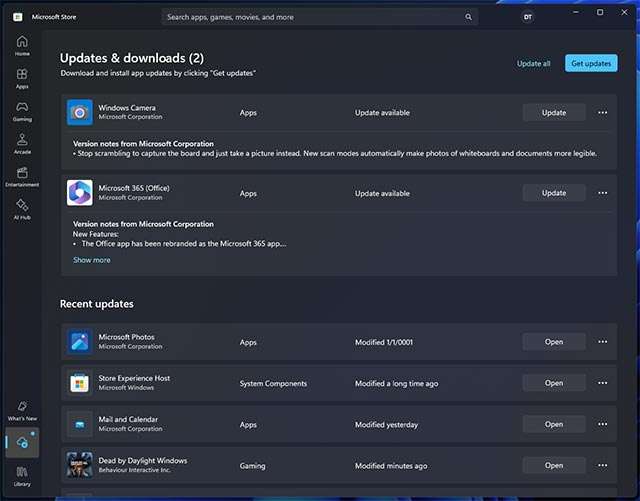This screenshot has height=501, width=640.
Task: Open AI Hub from the sidebar
Action: point(22,206)
